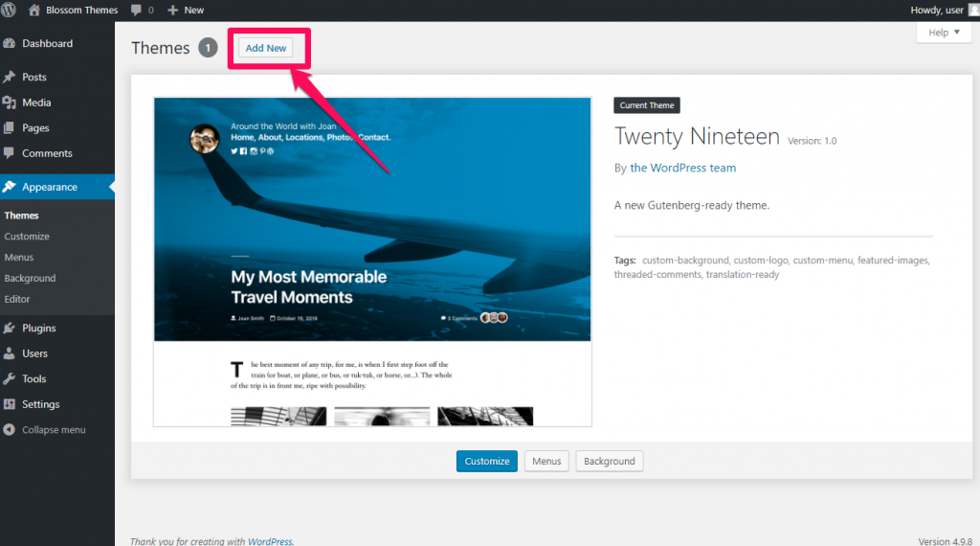Open the theme Editor submenu item
Screen dimensions: 980x546
[17, 299]
